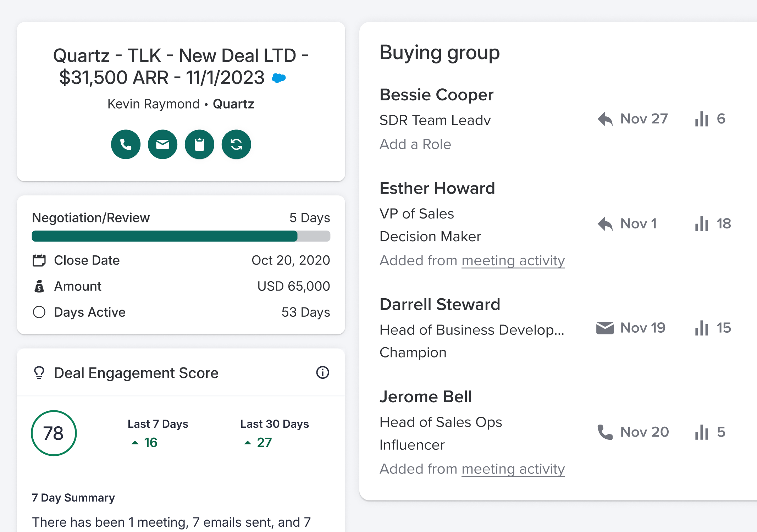Click the circle icon next to Days Active
The width and height of the screenshot is (757, 532).
pos(39,312)
